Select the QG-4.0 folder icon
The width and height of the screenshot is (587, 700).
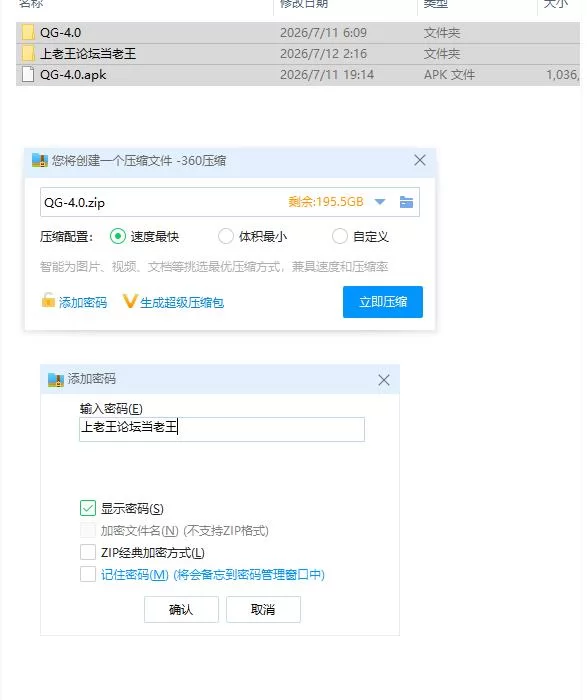click(28, 33)
